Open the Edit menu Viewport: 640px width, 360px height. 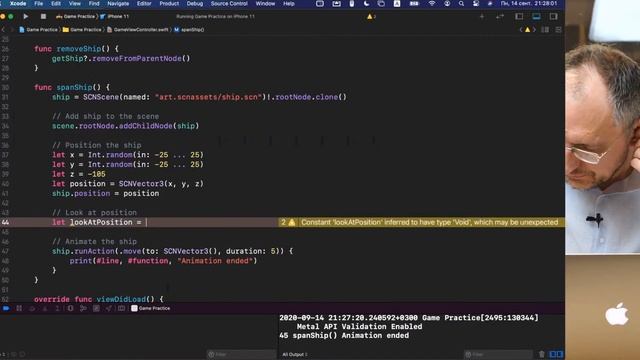pos(56,4)
